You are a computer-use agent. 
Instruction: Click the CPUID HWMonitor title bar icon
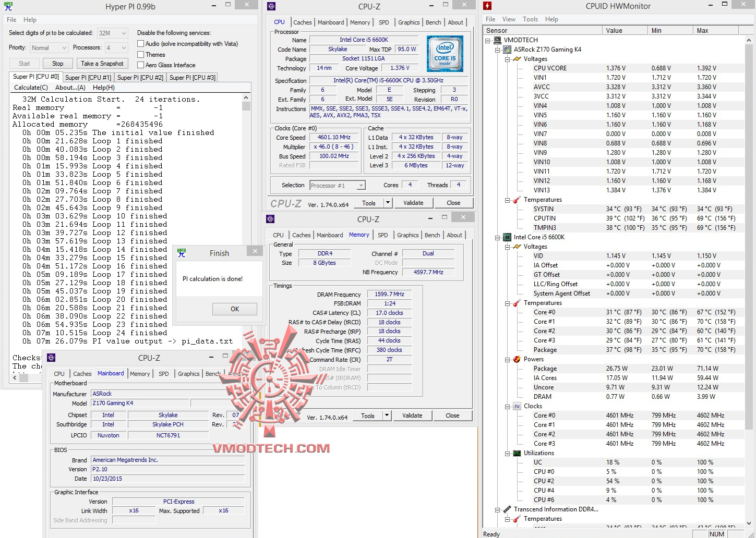tap(487, 6)
